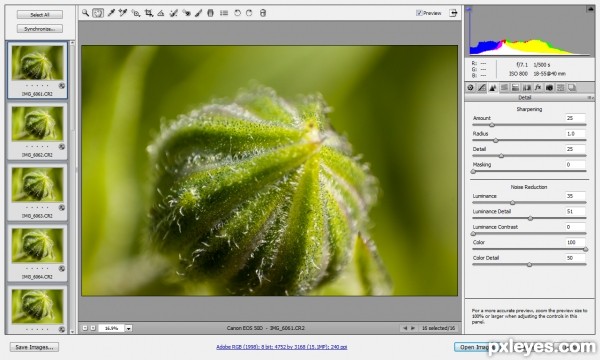Open the zoom level dropdown arrow

[x=129, y=328]
